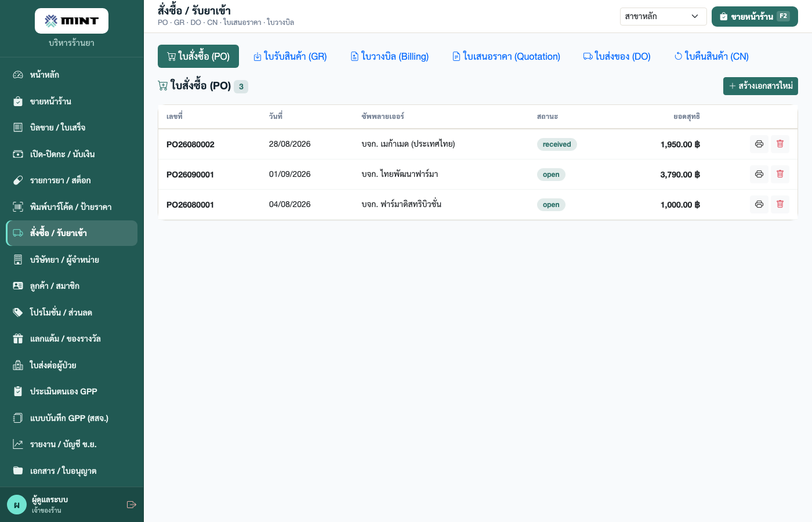This screenshot has width=812, height=522.
Task: Go to หน้าหลัก in the sidebar
Action: [72, 75]
